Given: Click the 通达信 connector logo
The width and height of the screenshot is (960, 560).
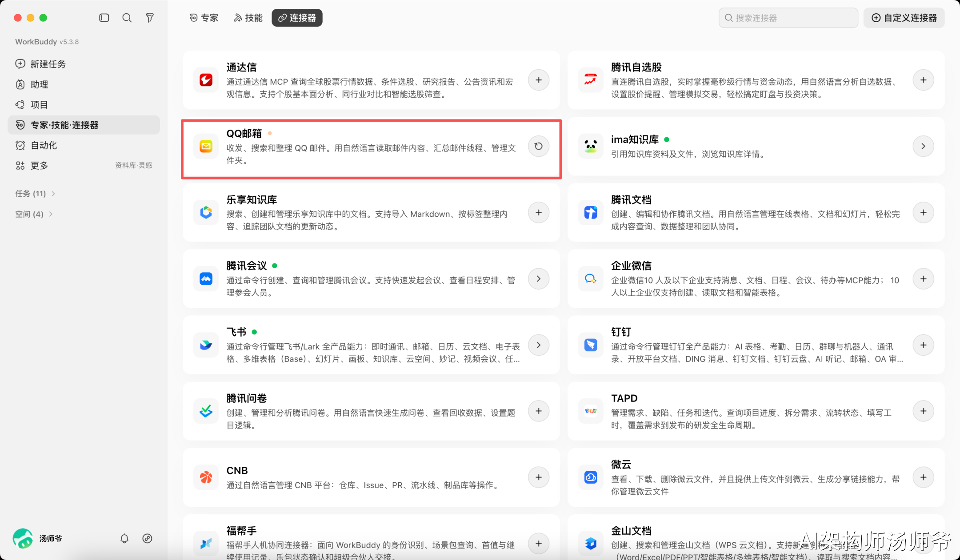Looking at the screenshot, I should click(206, 80).
